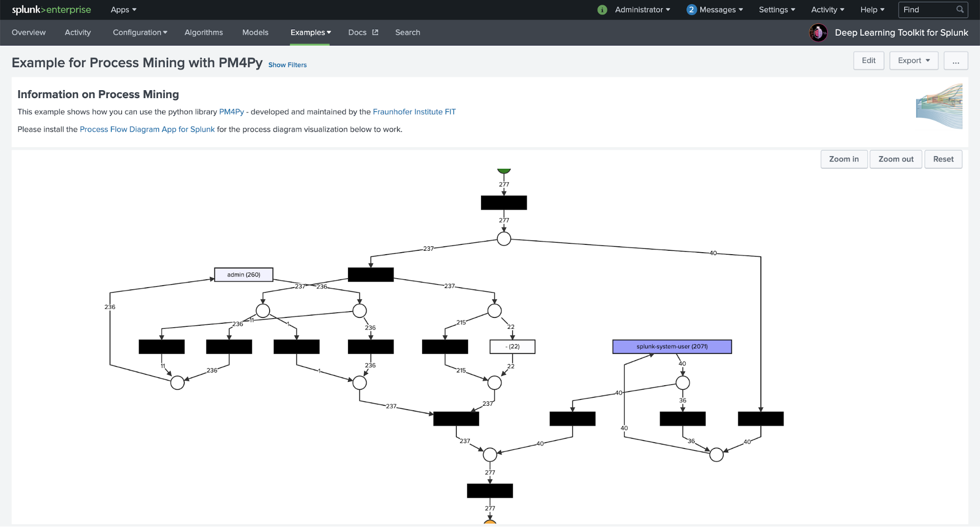Screen dimensions: 980x527
Task: Click the green info status icon
Action: [x=603, y=10]
